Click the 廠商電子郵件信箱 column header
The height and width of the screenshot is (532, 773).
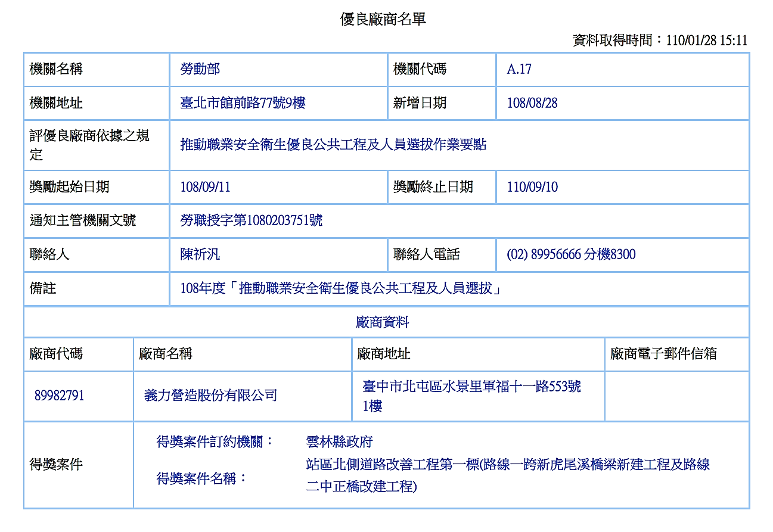[x=677, y=354]
